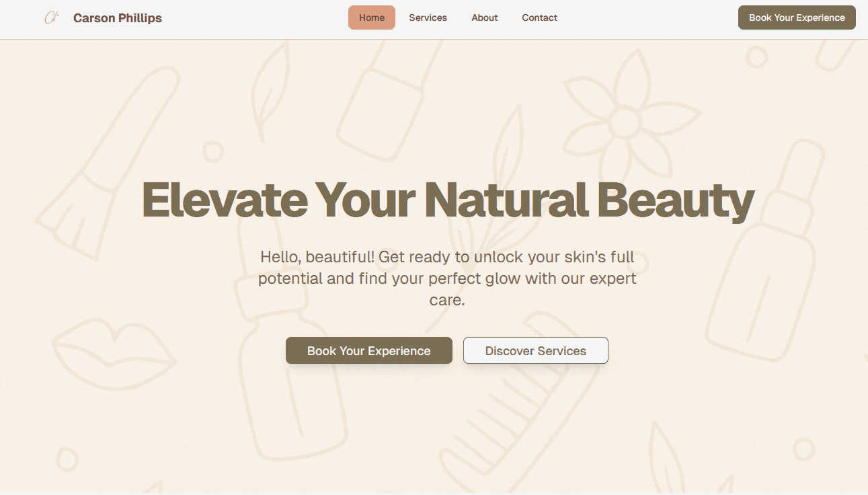Select the Elevate Your Natural Beauty headline

[448, 200]
